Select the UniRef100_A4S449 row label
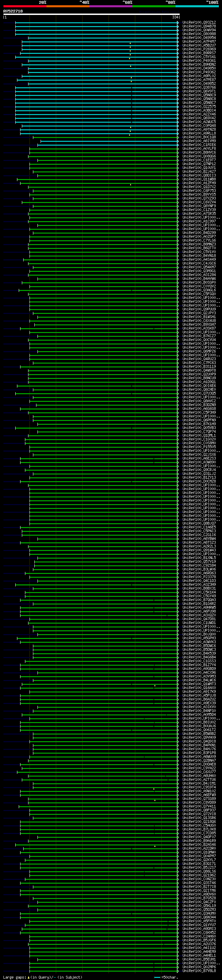The width and height of the screenshot is (222, 980). [199, 259]
